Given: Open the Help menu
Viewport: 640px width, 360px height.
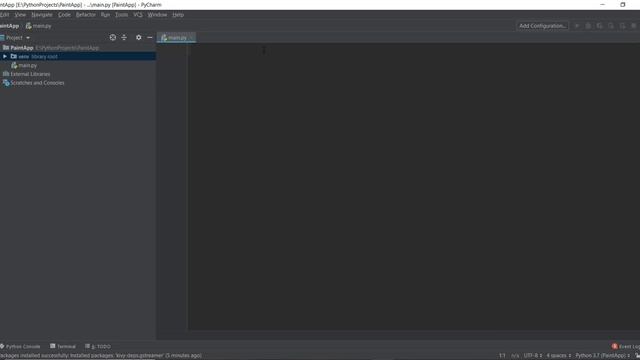Looking at the screenshot, I should 178,15.
